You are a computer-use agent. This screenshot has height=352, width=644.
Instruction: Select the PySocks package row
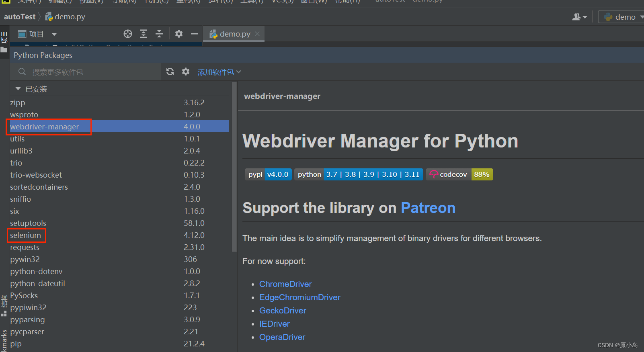119,295
